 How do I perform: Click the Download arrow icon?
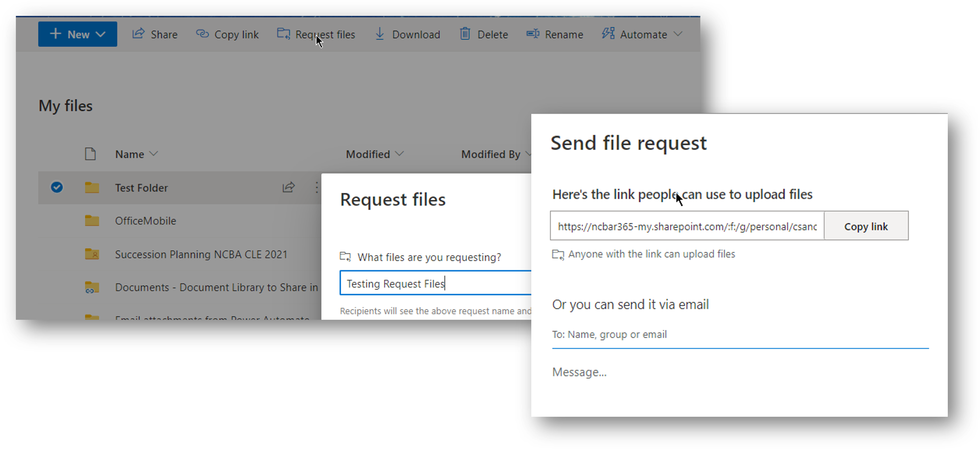tap(379, 34)
